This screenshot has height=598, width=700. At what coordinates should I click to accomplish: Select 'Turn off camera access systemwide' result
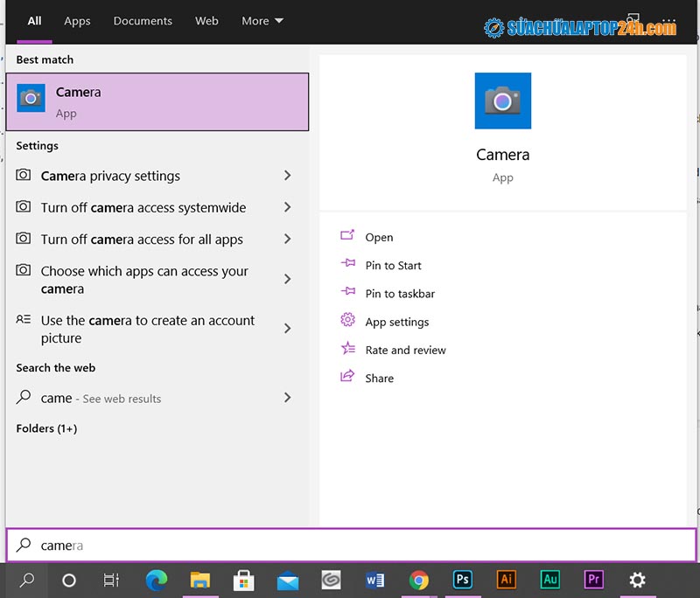click(157, 207)
